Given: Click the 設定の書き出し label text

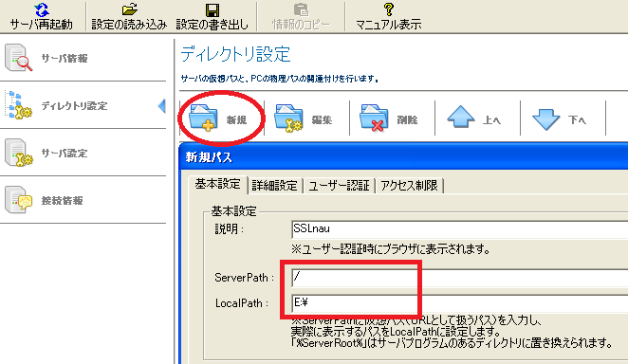Looking at the screenshot, I should pyautogui.click(x=212, y=25).
